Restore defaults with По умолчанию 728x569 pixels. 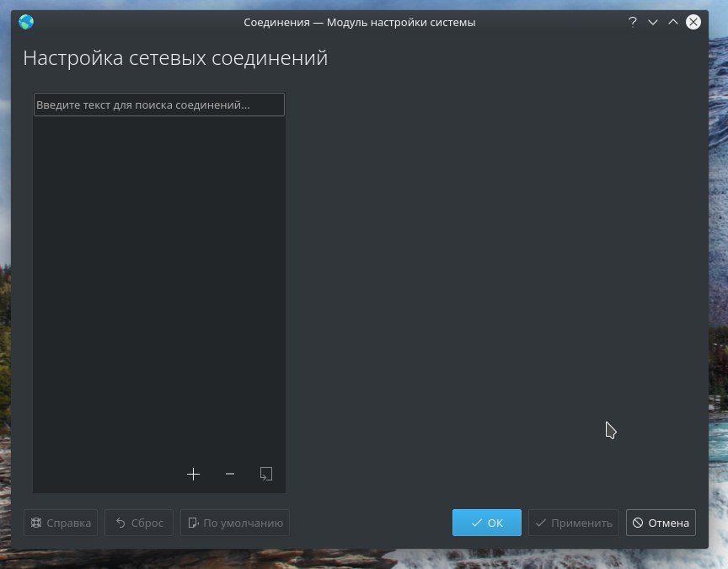235,523
